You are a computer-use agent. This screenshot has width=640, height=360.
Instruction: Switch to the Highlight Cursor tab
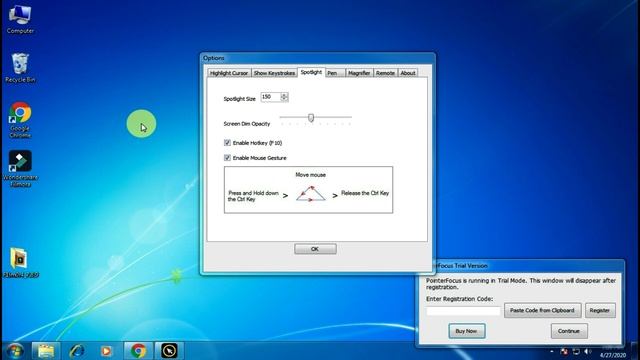[229, 73]
